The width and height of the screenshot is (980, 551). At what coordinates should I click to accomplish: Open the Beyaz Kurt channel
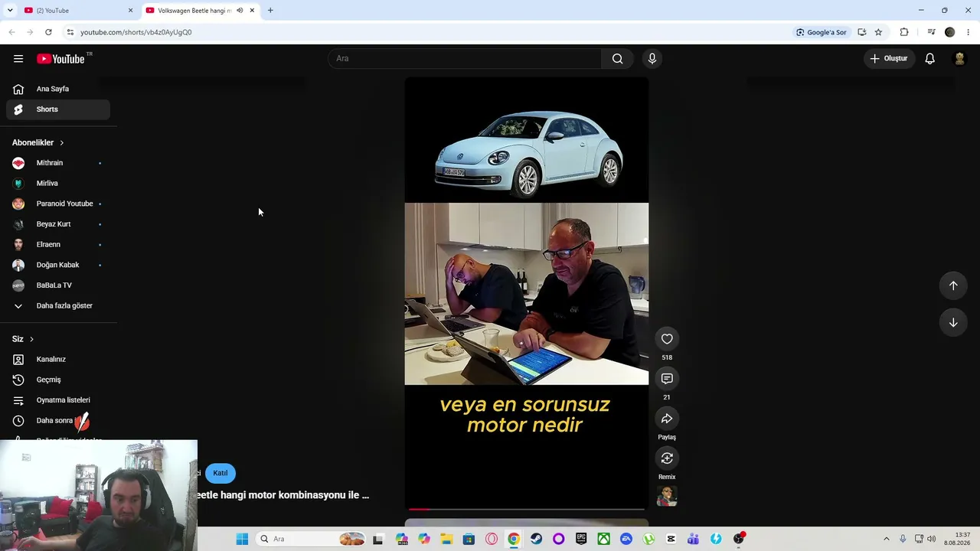[58, 224]
